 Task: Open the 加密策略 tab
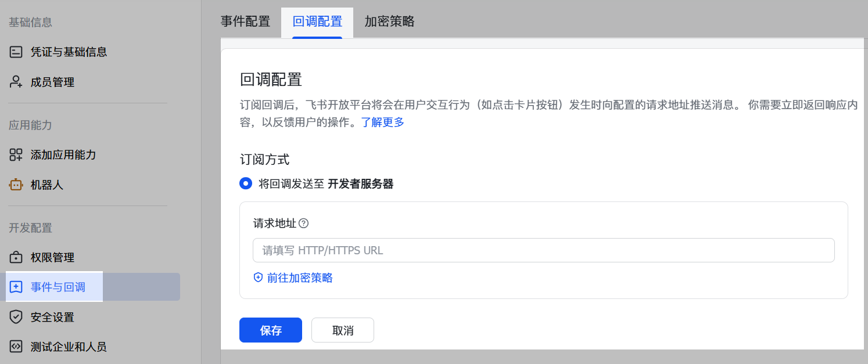tap(389, 22)
